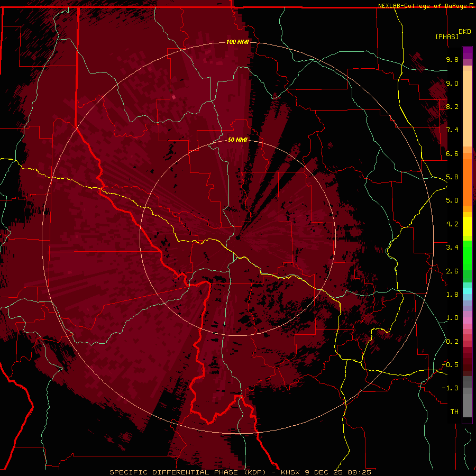Click the 1.8 legend value
This screenshot has width=476, height=476.
tap(452, 295)
